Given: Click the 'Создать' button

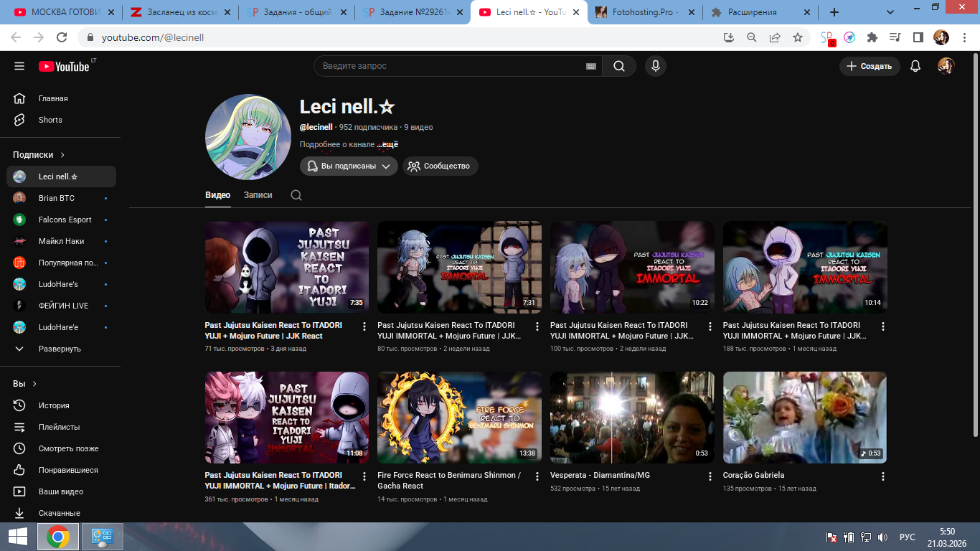Looking at the screenshot, I should click(870, 66).
